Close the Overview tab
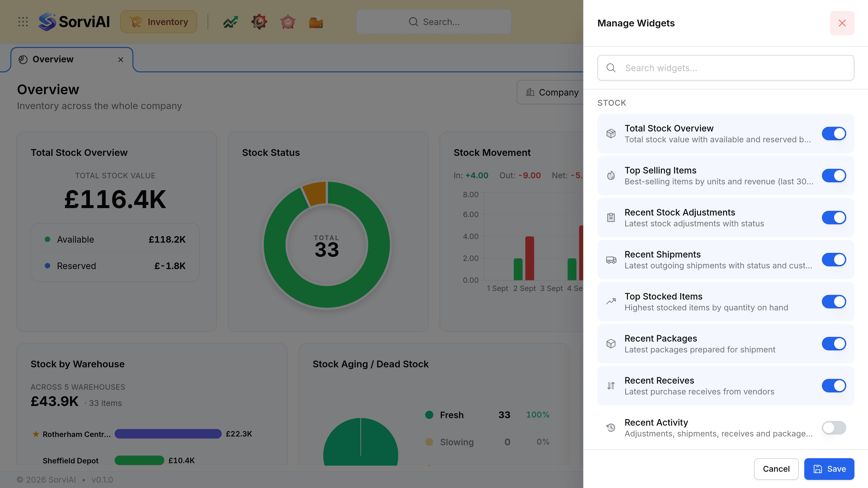Screen dimensions: 868x488 coord(121,60)
